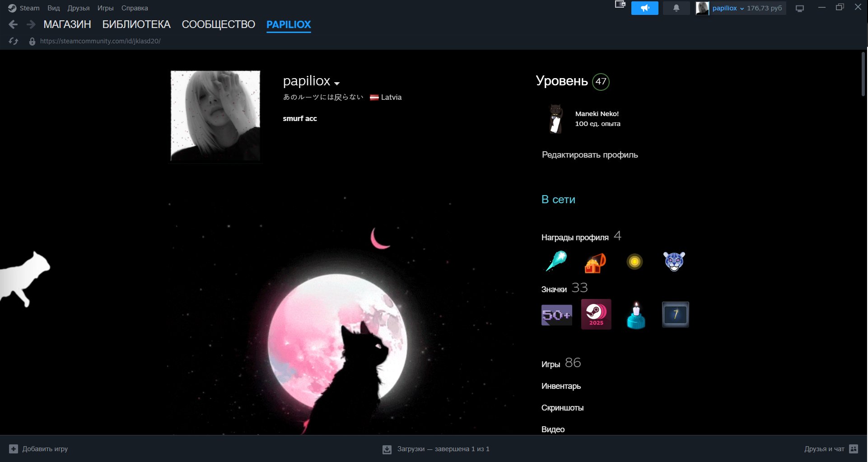Open Друзья и чат panel
The image size is (868, 462).
pyautogui.click(x=824, y=449)
